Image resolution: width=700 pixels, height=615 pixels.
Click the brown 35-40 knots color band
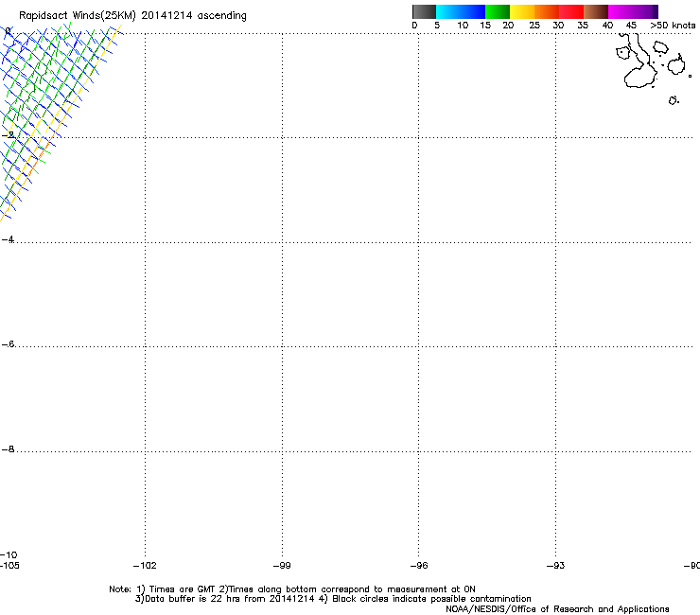[x=596, y=11]
